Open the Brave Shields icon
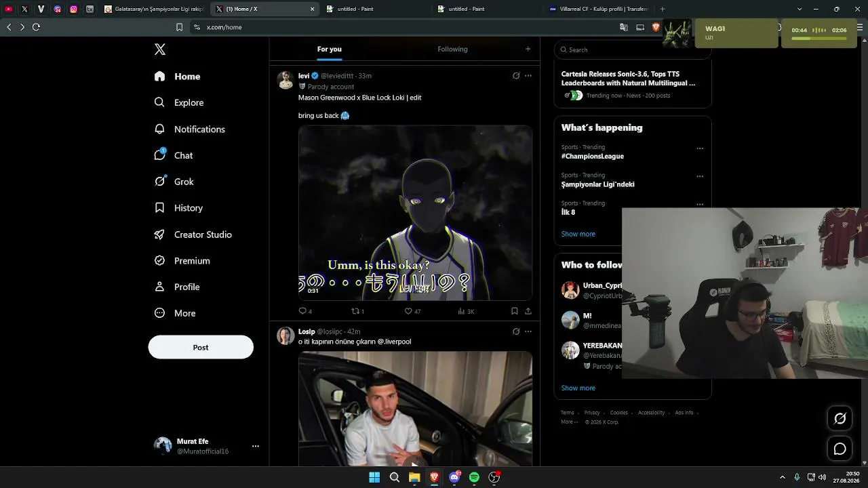 tap(656, 27)
